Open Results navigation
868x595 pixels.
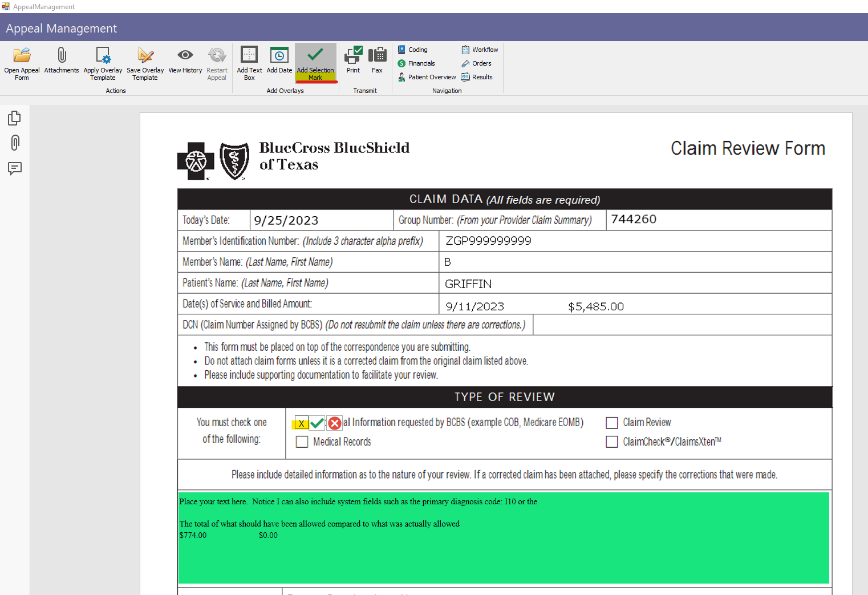point(477,77)
